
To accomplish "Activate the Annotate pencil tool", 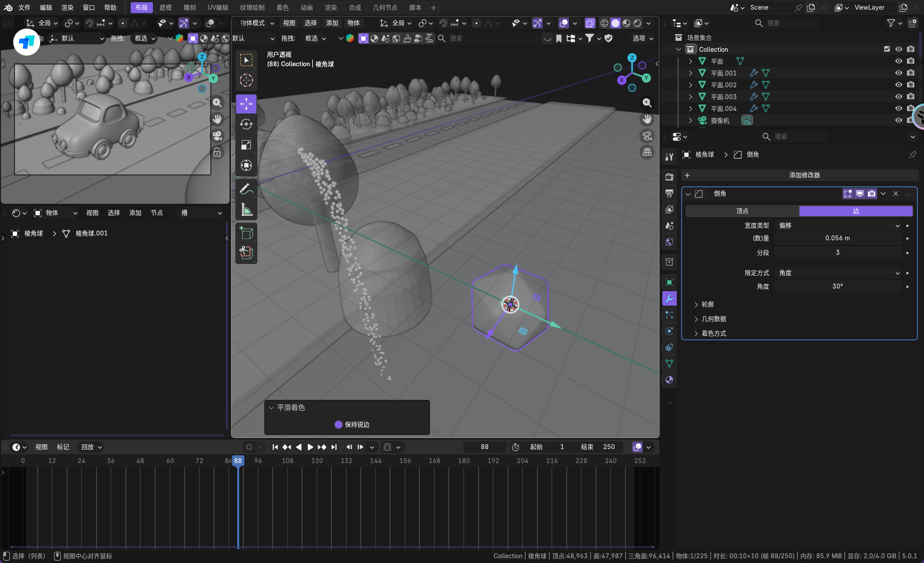I will click(246, 189).
